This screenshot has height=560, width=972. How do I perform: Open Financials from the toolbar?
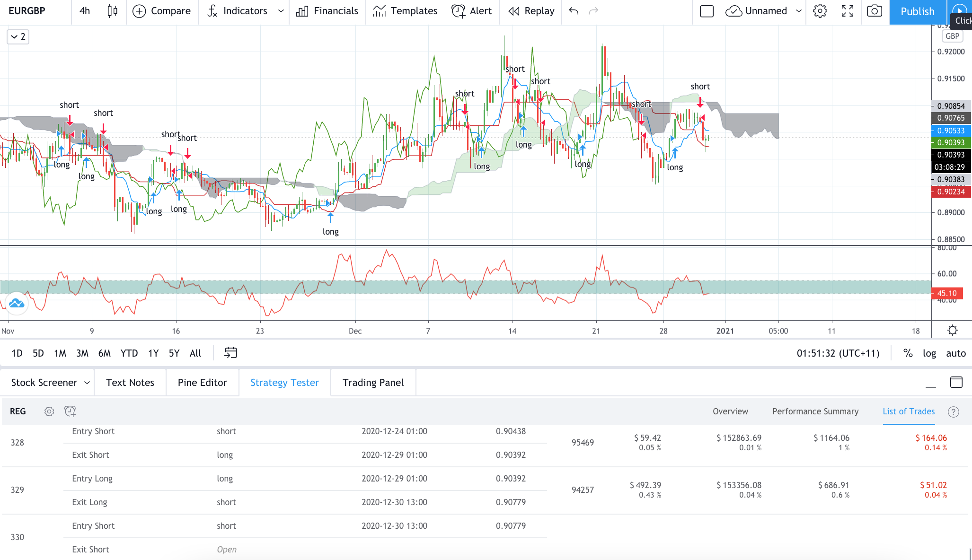click(x=327, y=11)
